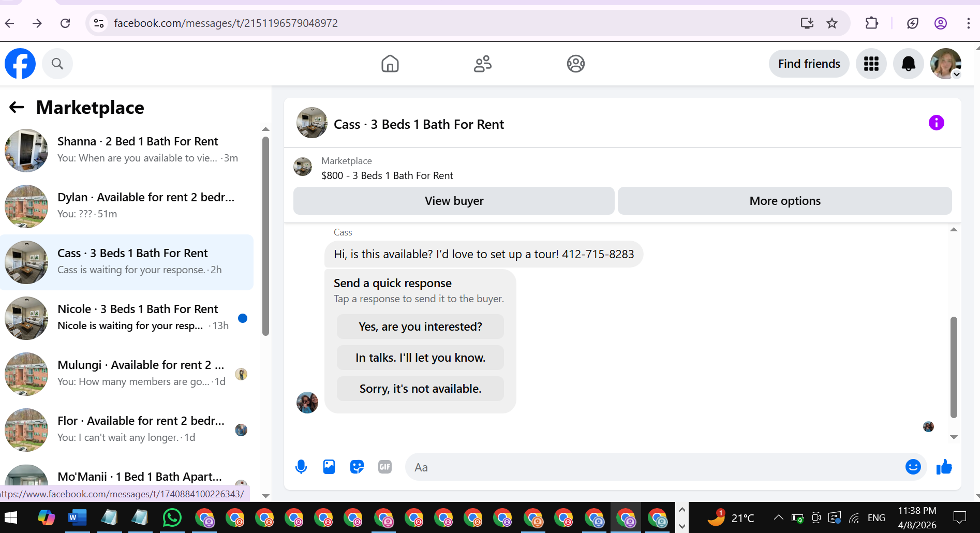Open Dylan Available for rent conversation
The width and height of the screenshot is (980, 533).
[127, 206]
